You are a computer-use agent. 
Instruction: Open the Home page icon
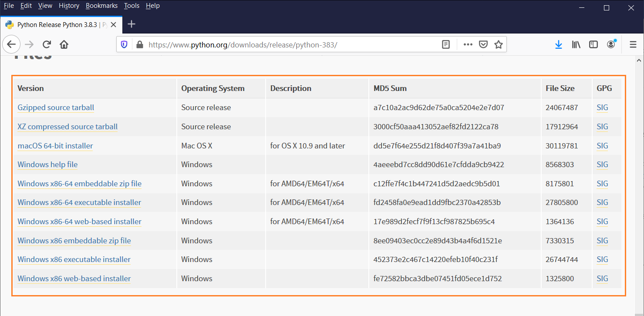(x=64, y=44)
